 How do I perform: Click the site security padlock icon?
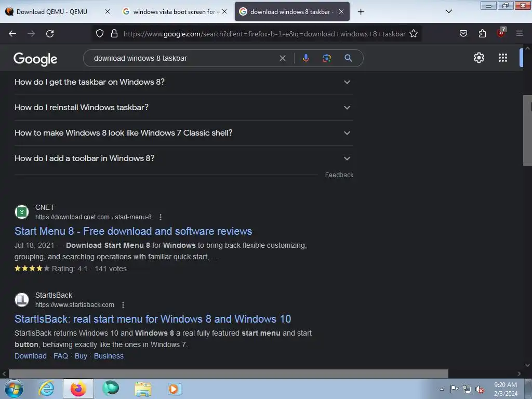tap(114, 34)
